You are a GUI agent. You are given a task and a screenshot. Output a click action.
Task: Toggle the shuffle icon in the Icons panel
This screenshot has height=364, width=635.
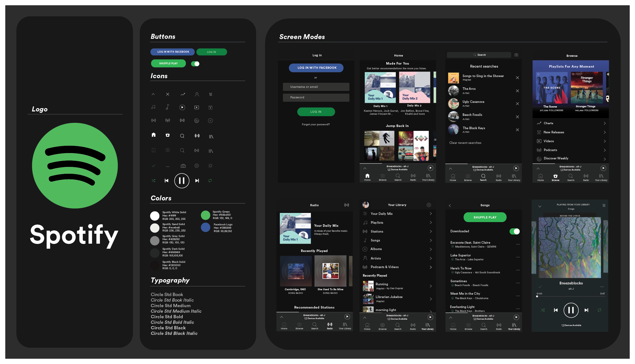[153, 180]
